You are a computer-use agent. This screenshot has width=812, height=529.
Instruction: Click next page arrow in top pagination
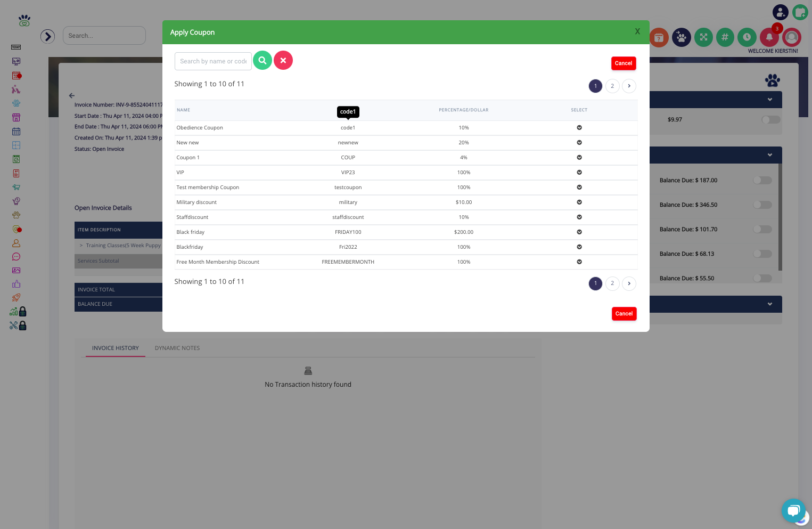pos(629,86)
